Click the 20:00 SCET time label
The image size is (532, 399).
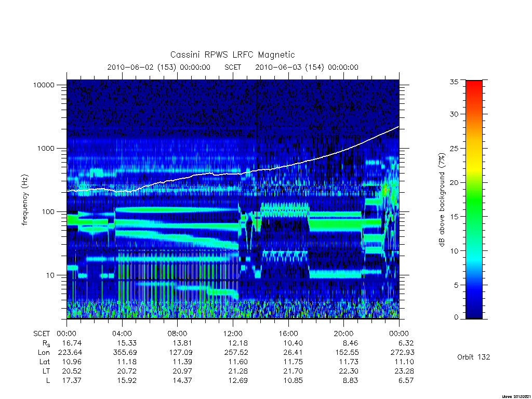click(344, 334)
